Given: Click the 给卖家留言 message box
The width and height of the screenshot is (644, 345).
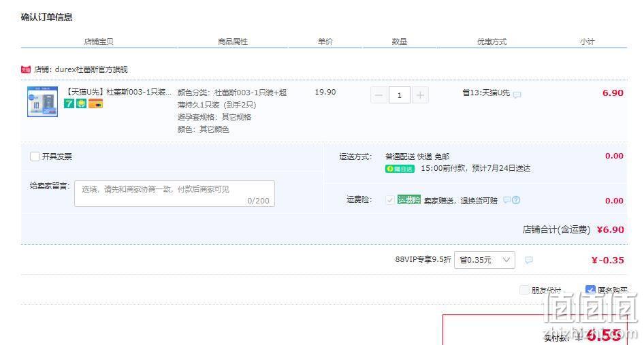Looking at the screenshot, I should (x=174, y=193).
